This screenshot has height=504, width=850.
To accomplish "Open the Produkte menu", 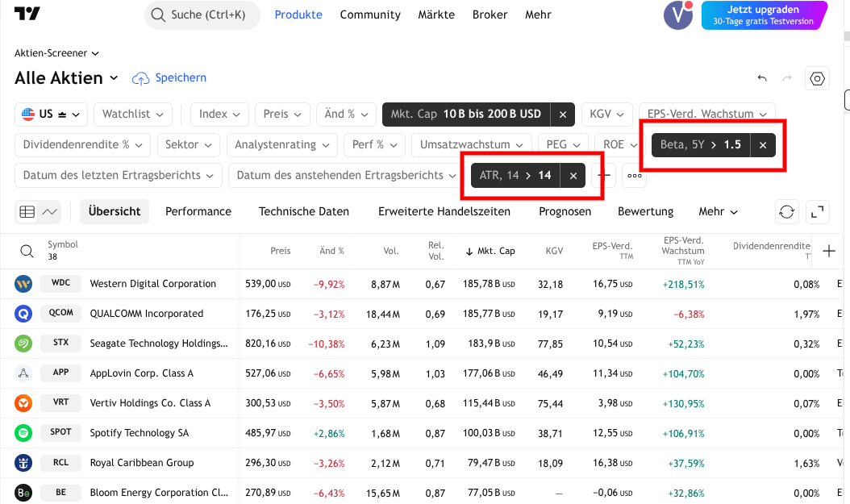I will pyautogui.click(x=298, y=15).
